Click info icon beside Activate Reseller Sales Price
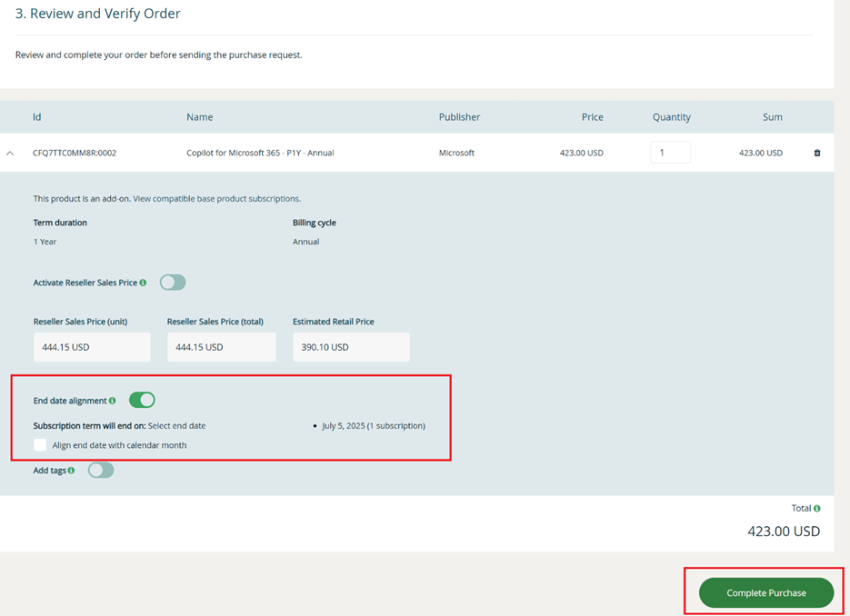The height and width of the screenshot is (616, 850). tap(143, 283)
